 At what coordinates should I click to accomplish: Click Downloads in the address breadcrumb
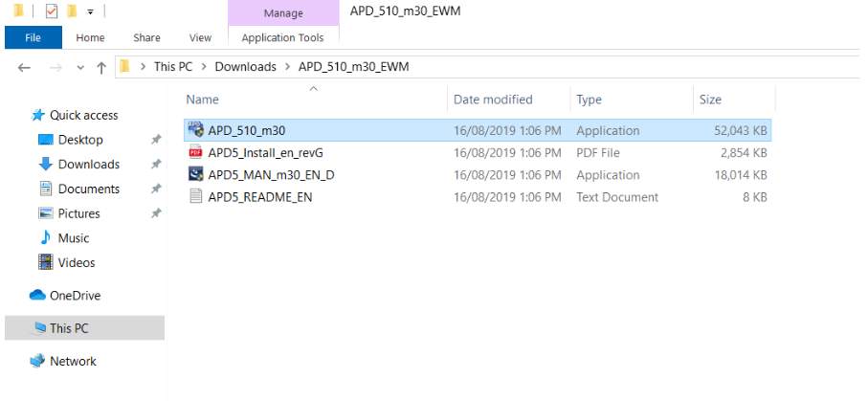click(x=245, y=67)
